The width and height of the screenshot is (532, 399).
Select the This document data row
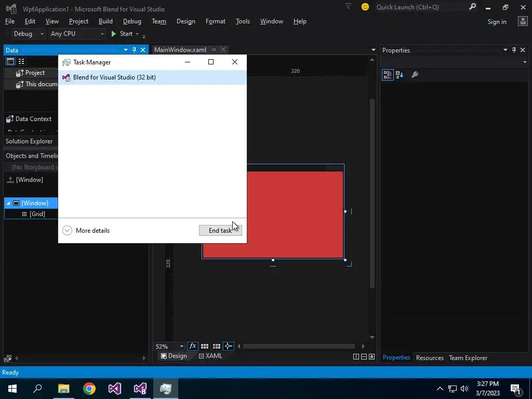[x=31, y=84]
